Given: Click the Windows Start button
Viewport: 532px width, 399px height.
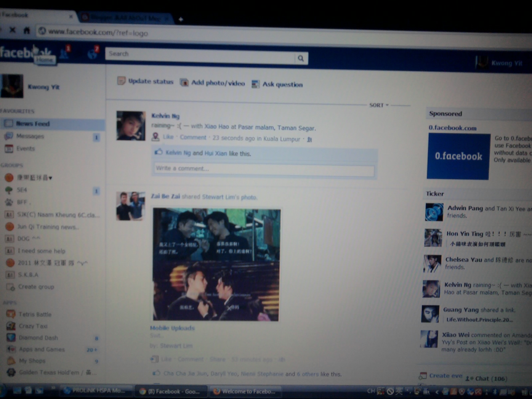Looking at the screenshot, I should 3,391.
